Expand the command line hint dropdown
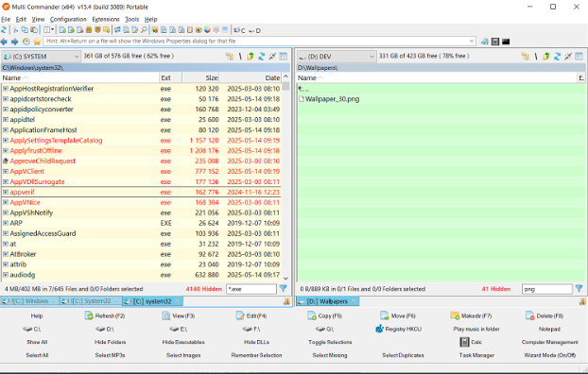This screenshot has width=588, height=374. pos(472,41)
